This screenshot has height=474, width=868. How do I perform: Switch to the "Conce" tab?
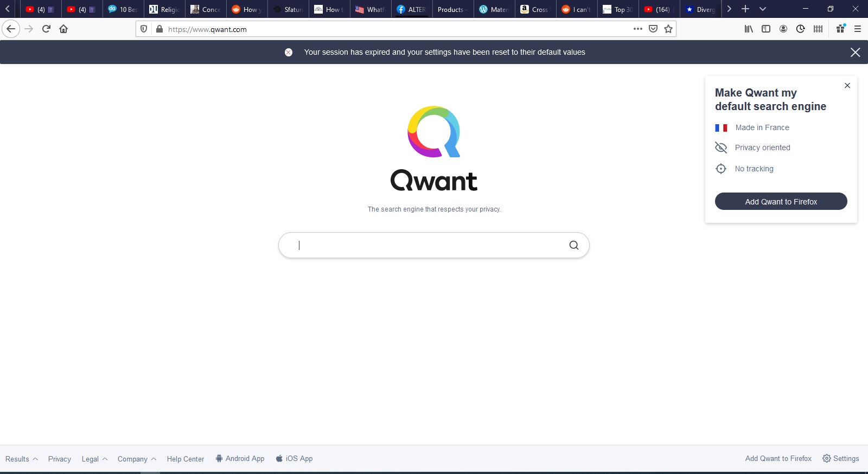[x=206, y=9]
